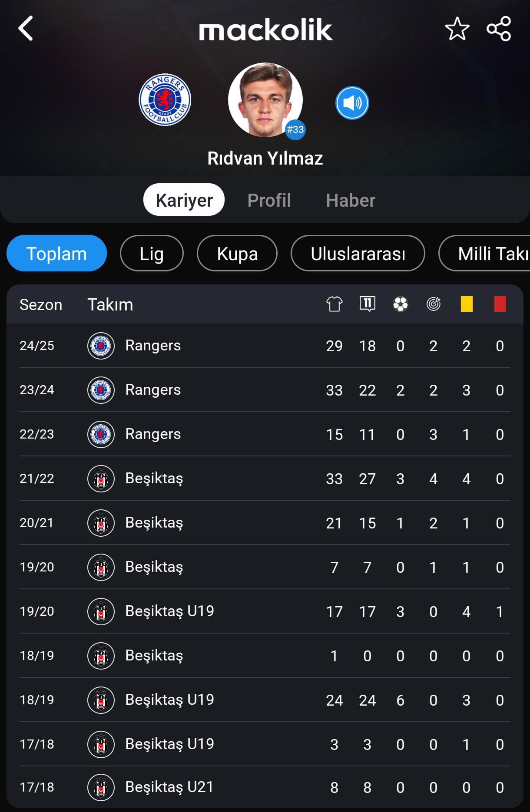Add player to favorites with star icon

[x=457, y=29]
